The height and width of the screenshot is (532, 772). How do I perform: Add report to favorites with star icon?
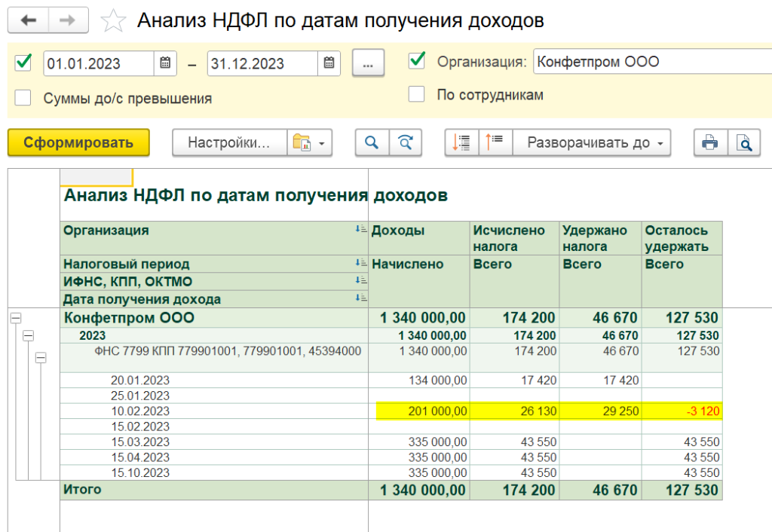click(x=113, y=21)
